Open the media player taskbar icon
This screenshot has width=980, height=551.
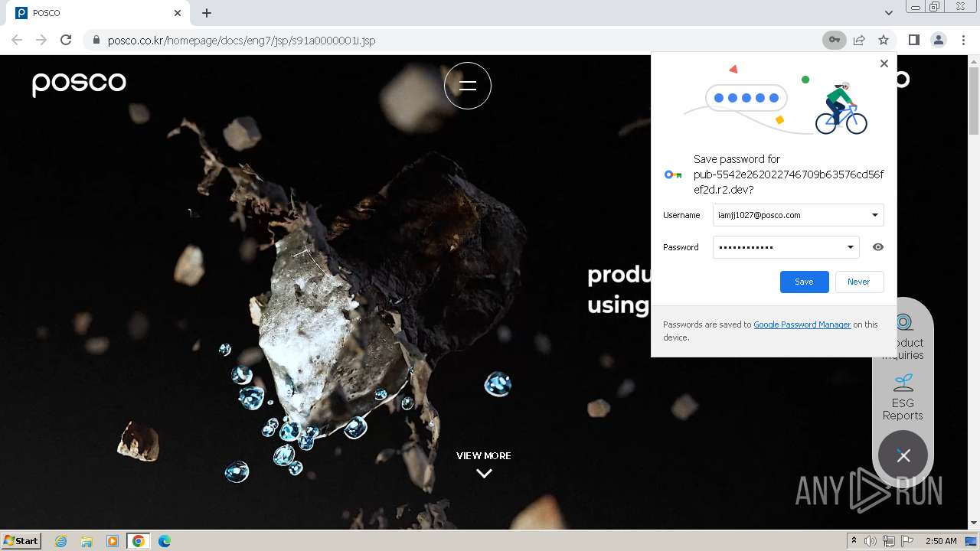113,541
